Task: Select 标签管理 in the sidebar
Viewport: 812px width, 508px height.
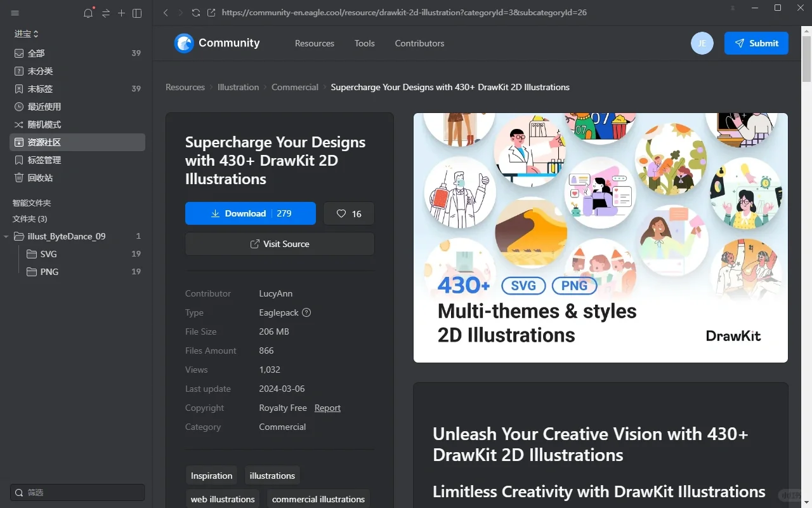Action: tap(77, 160)
